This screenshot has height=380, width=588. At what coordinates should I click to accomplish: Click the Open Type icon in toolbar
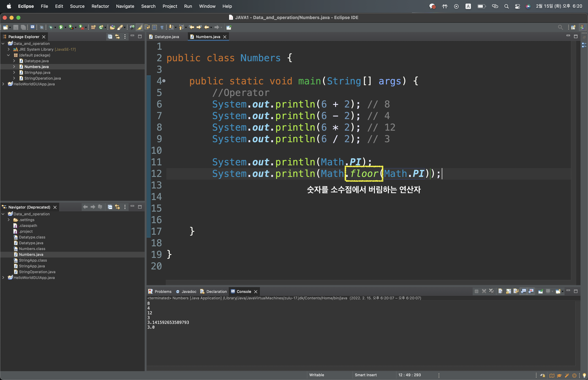(x=112, y=27)
